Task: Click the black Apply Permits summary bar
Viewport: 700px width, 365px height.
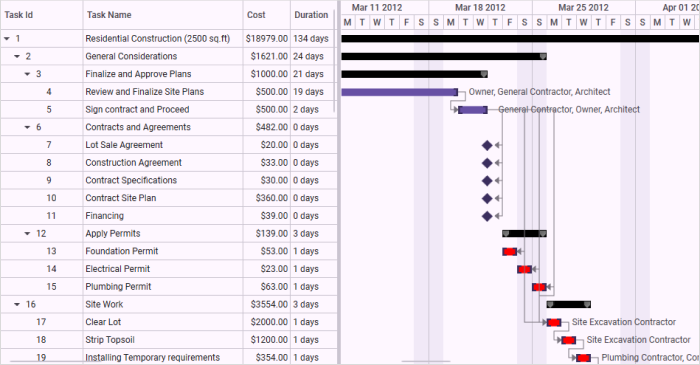Action: click(x=524, y=233)
